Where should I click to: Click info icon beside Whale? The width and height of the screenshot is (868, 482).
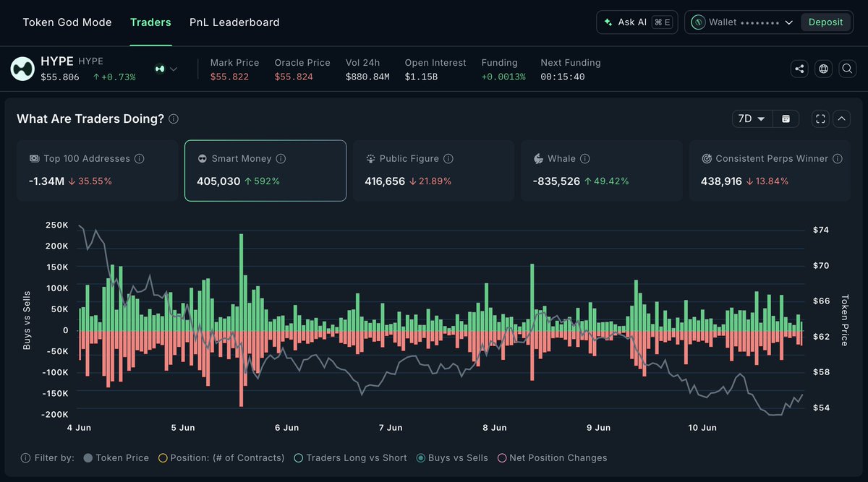(584, 158)
